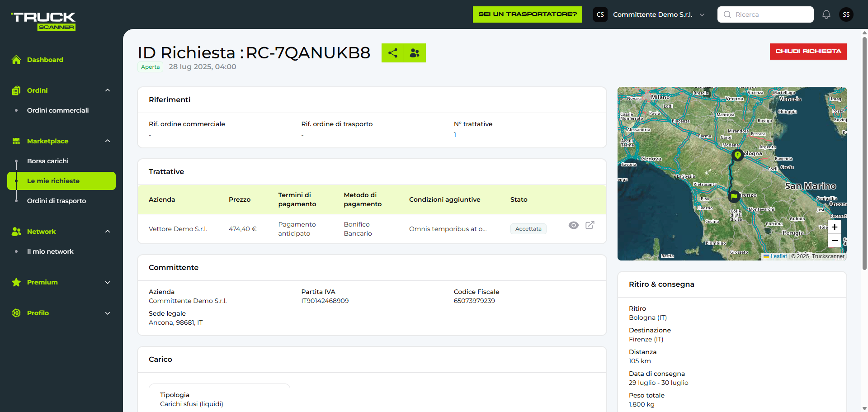Screen dimensions: 868x412
Task: Click the Marketplace store icon
Action: tap(16, 141)
